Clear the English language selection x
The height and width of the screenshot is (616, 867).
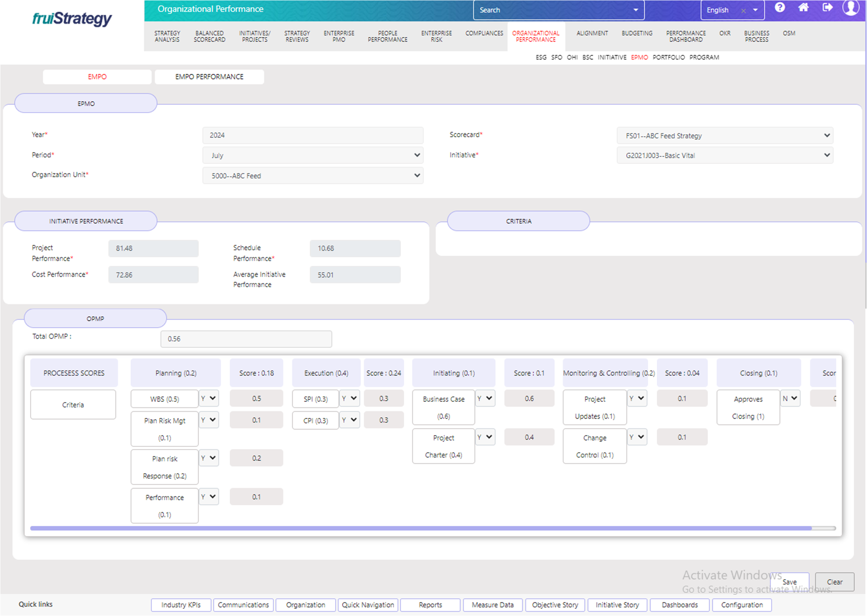(743, 11)
